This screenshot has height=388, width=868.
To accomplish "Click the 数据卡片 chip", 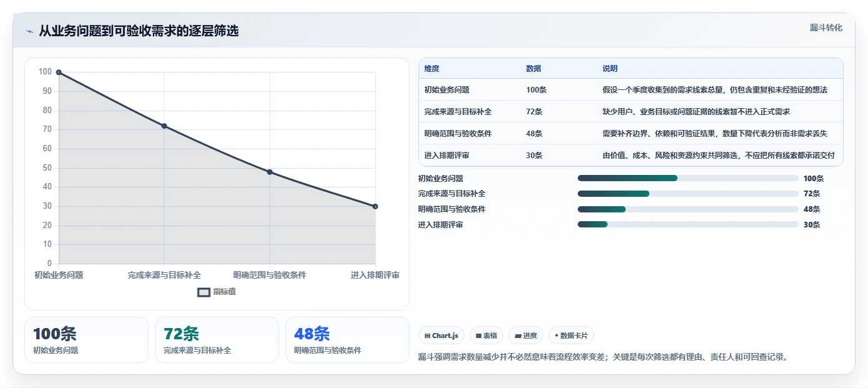I will 571,336.
